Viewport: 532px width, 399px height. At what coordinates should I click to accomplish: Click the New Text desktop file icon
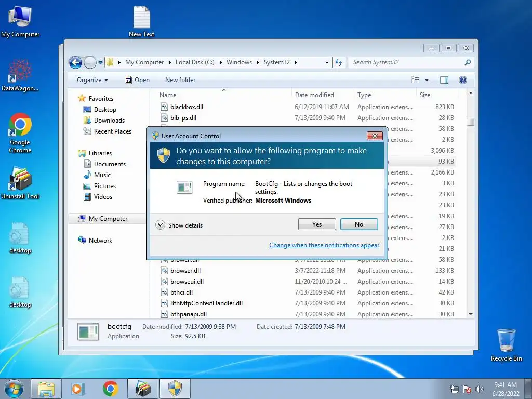click(x=141, y=21)
